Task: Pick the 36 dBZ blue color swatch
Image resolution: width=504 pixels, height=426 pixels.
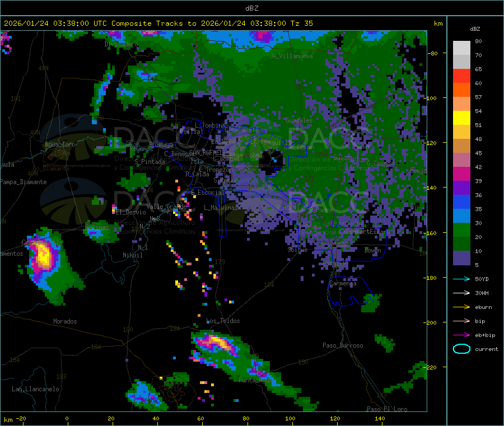Action: [461, 202]
